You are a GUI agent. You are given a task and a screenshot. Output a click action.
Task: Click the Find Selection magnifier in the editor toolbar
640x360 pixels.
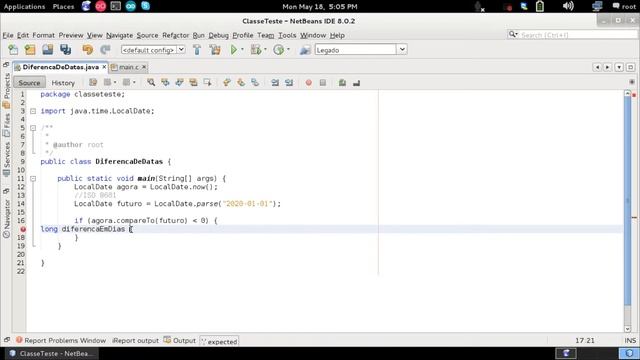(x=151, y=82)
